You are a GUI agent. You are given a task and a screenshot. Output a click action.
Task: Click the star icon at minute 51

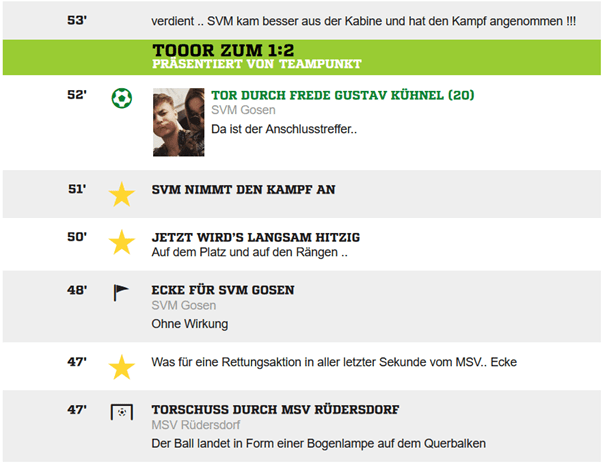pos(121,194)
